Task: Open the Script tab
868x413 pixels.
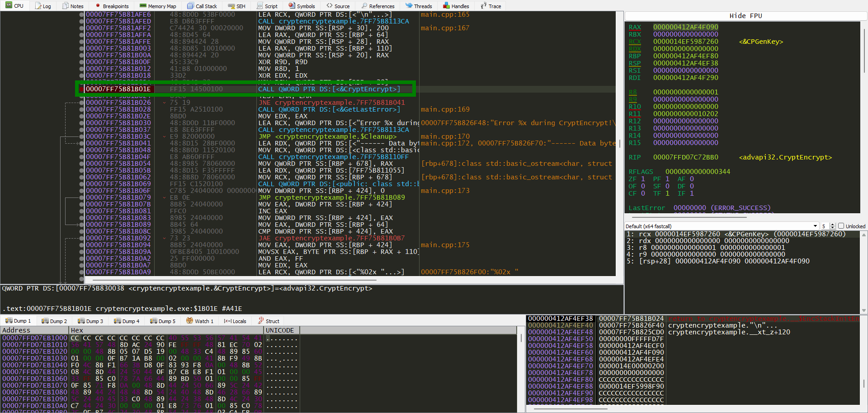Action: (x=267, y=6)
